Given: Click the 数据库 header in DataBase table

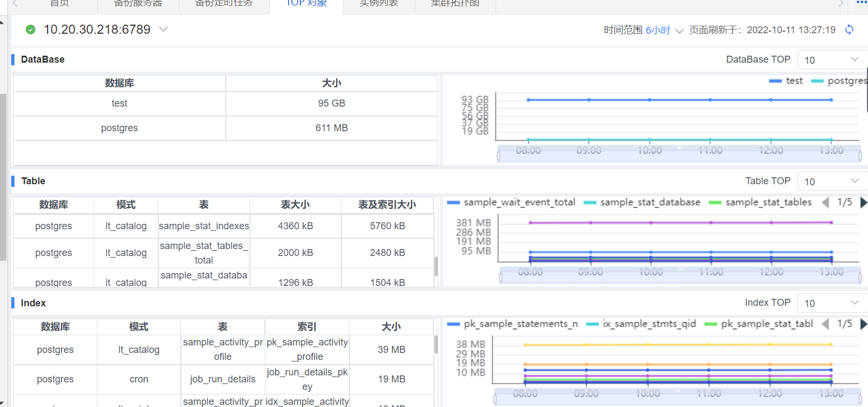Looking at the screenshot, I should coord(119,83).
